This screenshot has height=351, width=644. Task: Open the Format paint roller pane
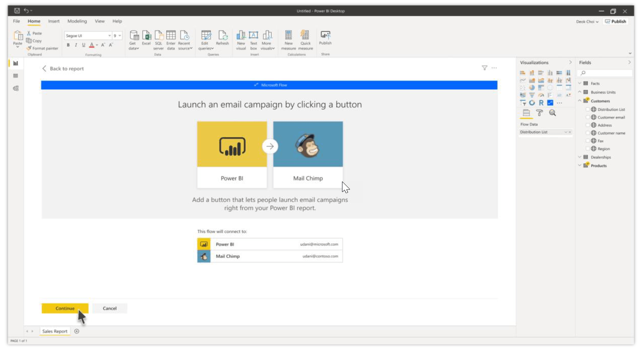[x=539, y=113]
